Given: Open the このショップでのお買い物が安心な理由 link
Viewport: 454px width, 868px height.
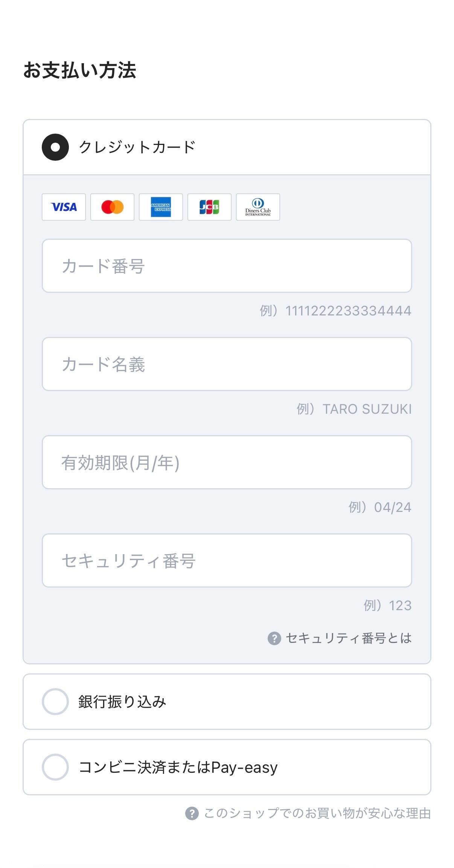Looking at the screenshot, I should point(317,813).
